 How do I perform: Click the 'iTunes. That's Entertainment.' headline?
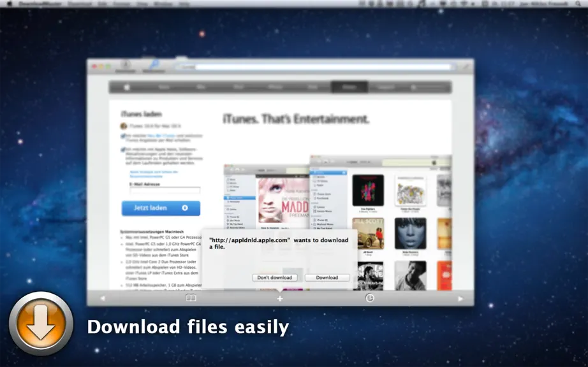297,119
